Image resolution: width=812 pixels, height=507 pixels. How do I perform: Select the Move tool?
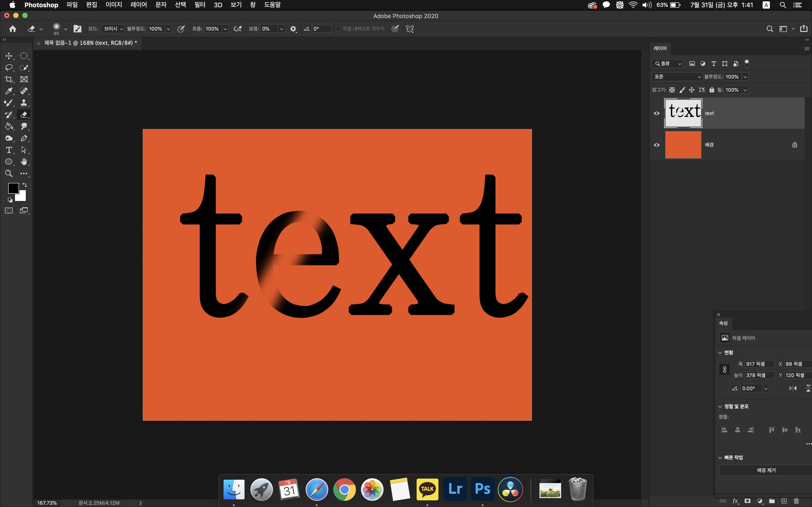[x=9, y=56]
